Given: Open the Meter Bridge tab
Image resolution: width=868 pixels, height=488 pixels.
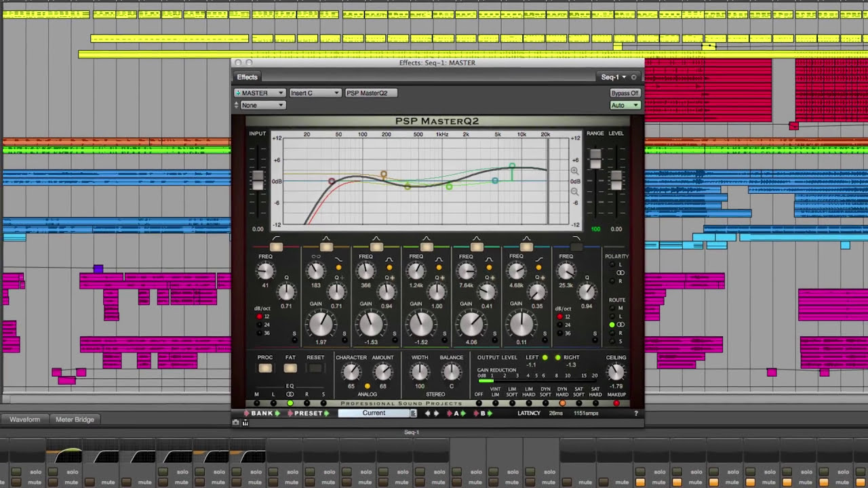Looking at the screenshot, I should tap(75, 420).
